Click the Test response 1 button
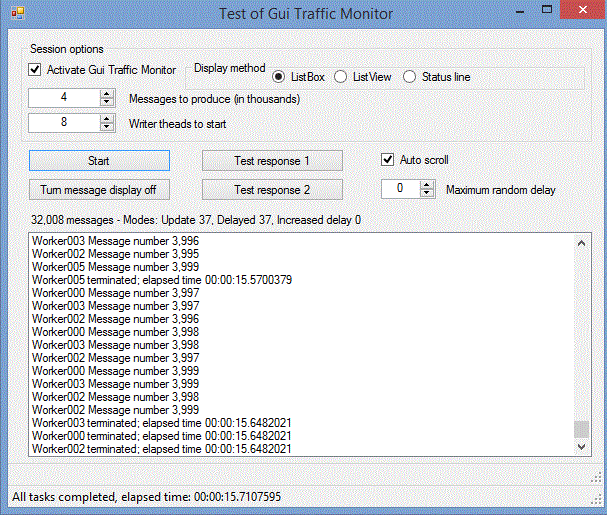Image resolution: width=607 pixels, height=515 pixels. [272, 160]
